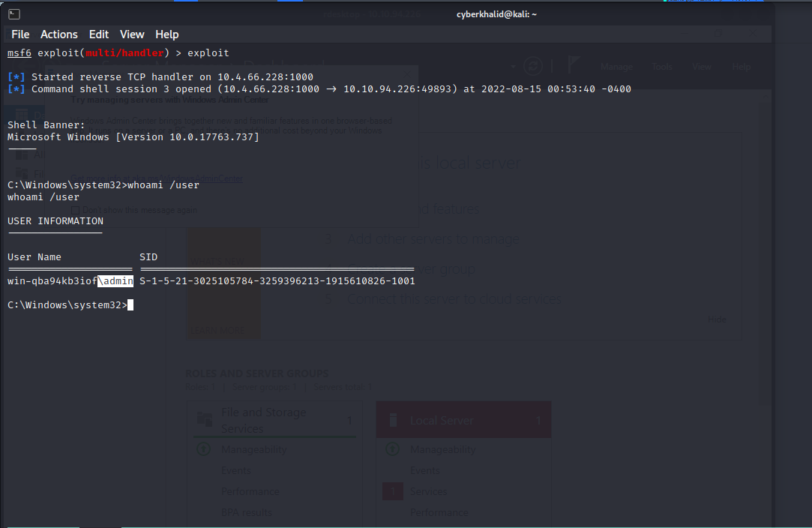Open Services under Local Server
This screenshot has height=528, width=812.
[x=428, y=491]
